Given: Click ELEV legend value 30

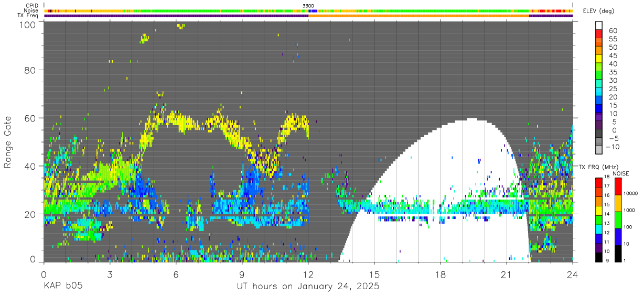Looking at the screenshot, I should [x=613, y=80].
